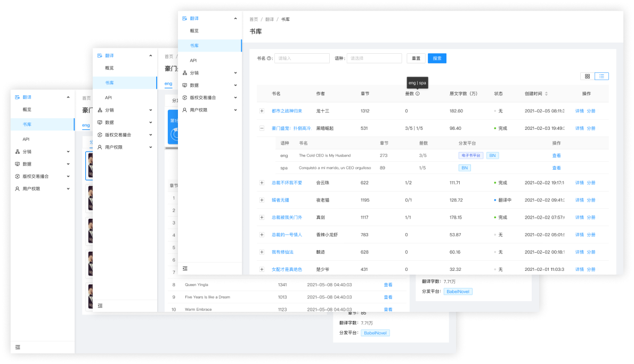Click 版权交易撮合 icon in frontmost sidebar

click(185, 97)
